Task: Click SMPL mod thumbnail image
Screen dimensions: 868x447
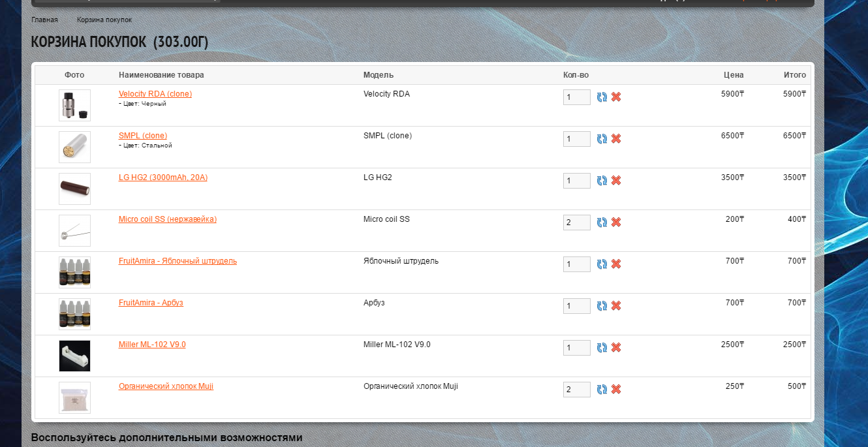Action: click(x=74, y=147)
